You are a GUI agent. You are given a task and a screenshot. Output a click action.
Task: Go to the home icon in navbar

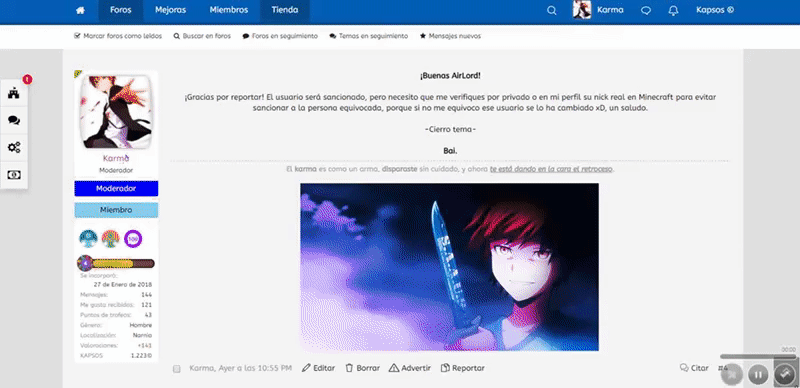pos(80,10)
